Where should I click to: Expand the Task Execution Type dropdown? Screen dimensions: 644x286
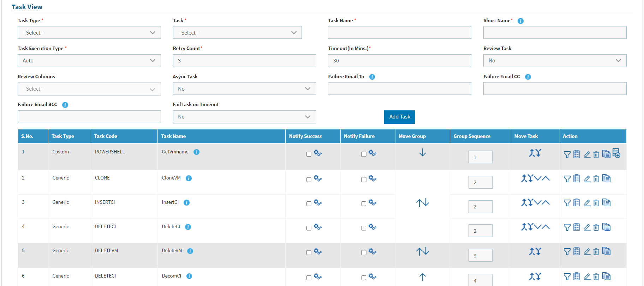tap(89, 61)
